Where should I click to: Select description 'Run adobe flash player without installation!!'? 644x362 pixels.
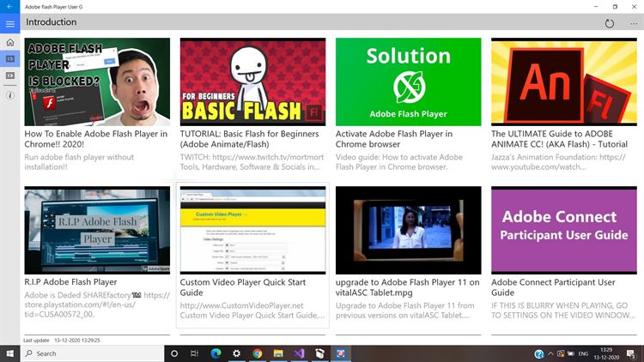click(79, 162)
